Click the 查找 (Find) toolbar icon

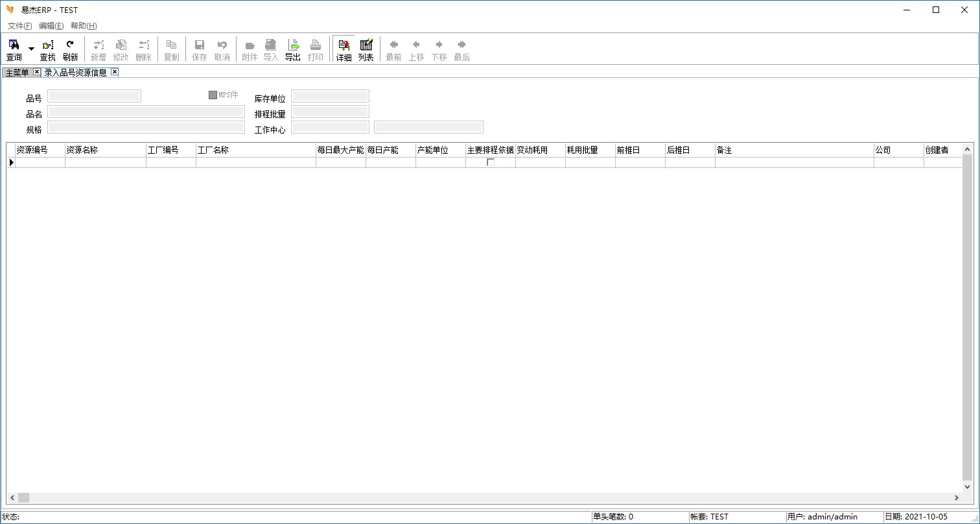(47, 49)
